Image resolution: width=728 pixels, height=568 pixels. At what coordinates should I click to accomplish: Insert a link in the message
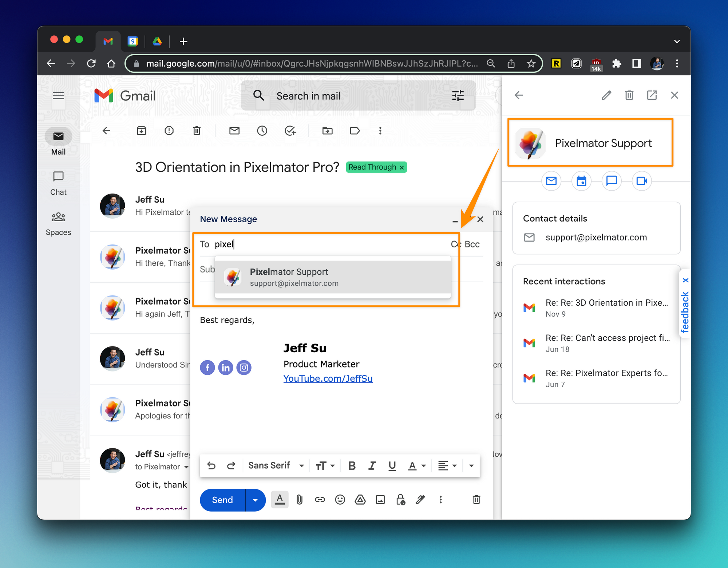point(320,500)
